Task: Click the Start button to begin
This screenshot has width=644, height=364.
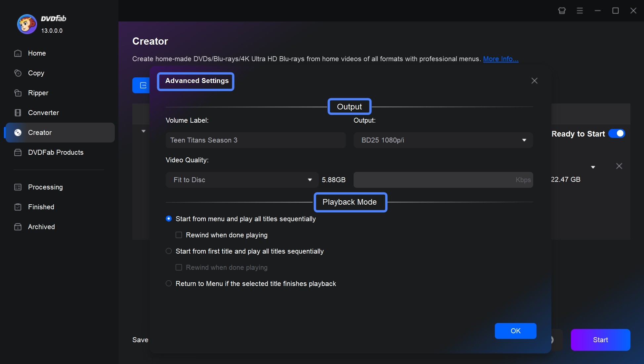Action: coord(601,340)
